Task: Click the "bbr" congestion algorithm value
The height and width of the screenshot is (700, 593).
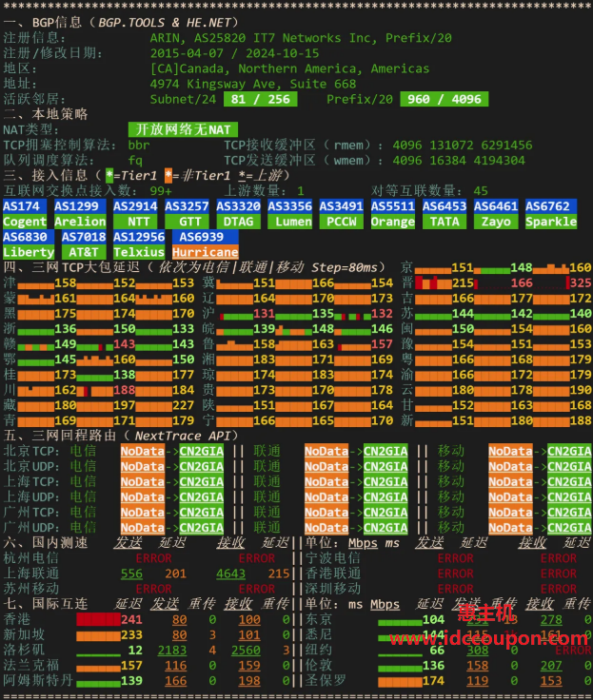Action: tap(139, 146)
